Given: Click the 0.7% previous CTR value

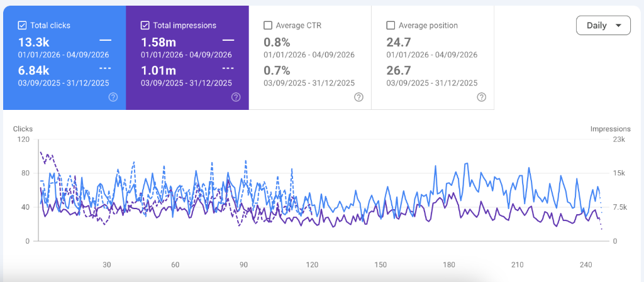Looking at the screenshot, I should tap(277, 70).
